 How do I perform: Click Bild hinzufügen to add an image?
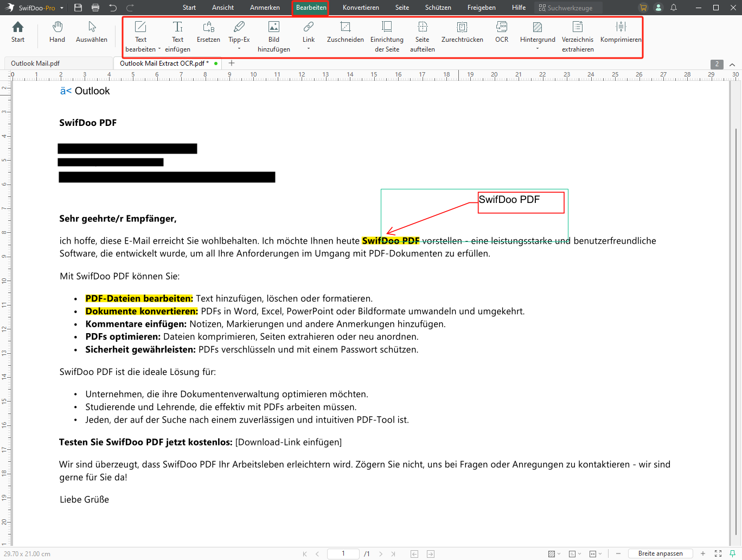click(x=274, y=36)
